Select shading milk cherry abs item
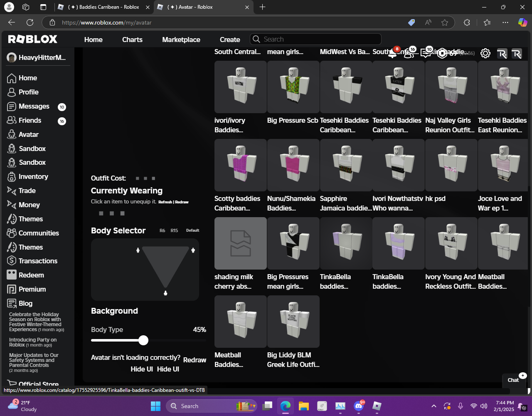Screen dimensions: 532x416 (241, 243)
